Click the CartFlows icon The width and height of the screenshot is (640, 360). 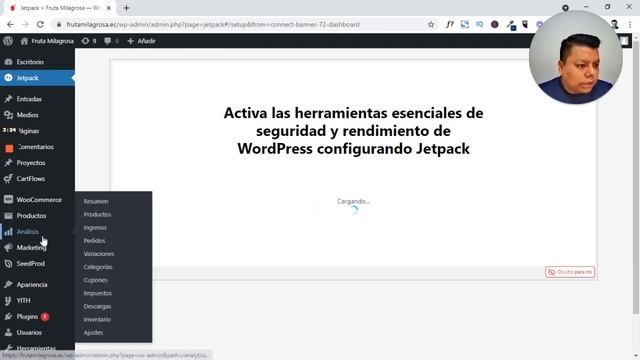8,179
